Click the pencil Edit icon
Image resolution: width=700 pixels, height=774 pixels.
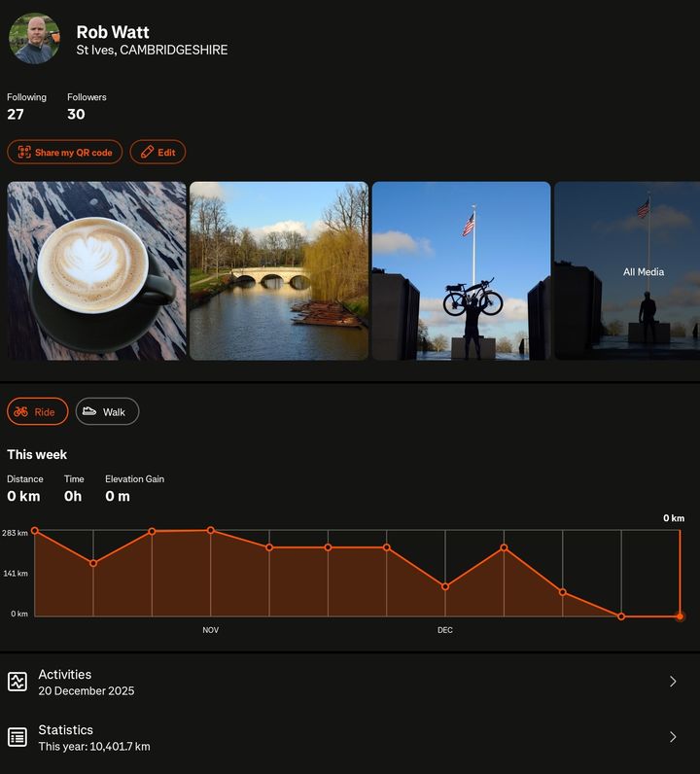[x=147, y=153]
